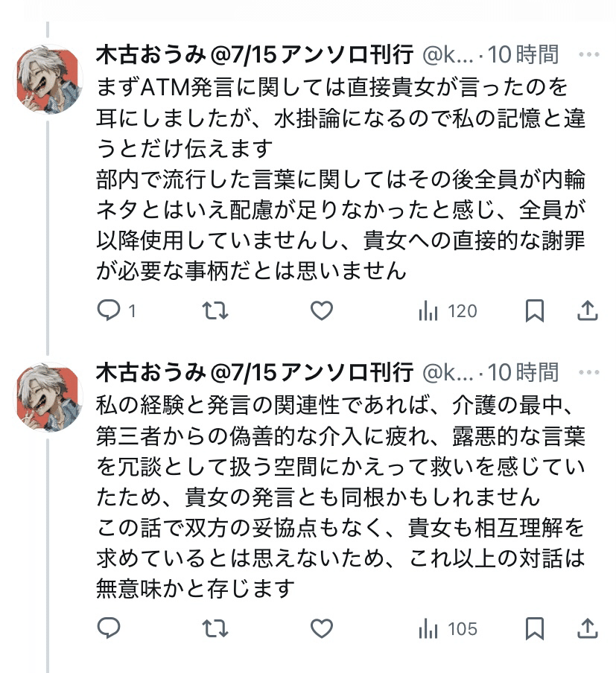The width and height of the screenshot is (616, 673).
Task: Reply to the first tweet about ATM発言
Action: (109, 311)
